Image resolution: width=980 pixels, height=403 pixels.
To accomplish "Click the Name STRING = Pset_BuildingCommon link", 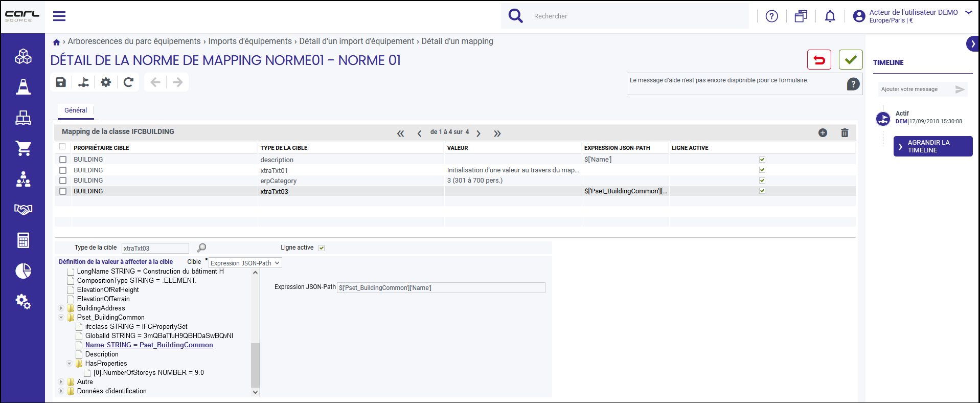I will coord(149,345).
